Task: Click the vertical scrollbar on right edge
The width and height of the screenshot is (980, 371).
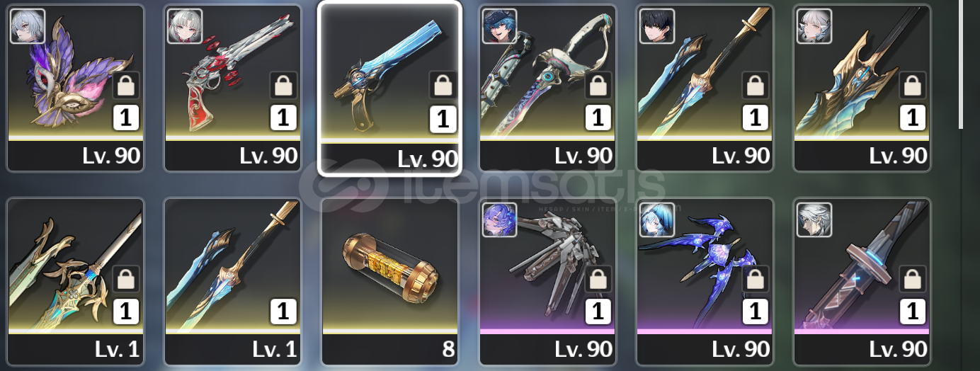Action: [961, 65]
